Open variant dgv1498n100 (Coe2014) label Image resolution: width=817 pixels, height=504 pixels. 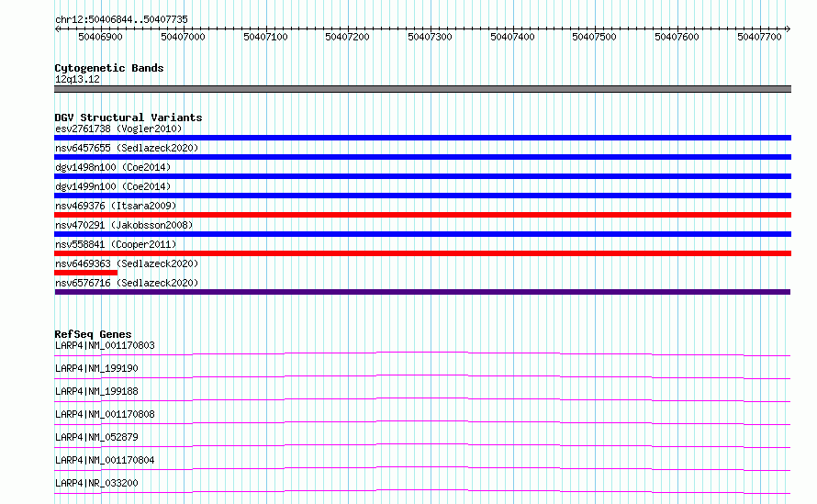click(x=113, y=167)
